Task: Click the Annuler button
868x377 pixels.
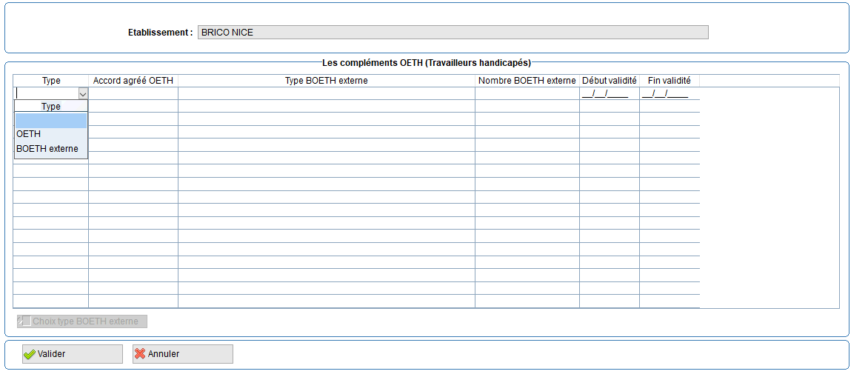Action: click(x=183, y=354)
